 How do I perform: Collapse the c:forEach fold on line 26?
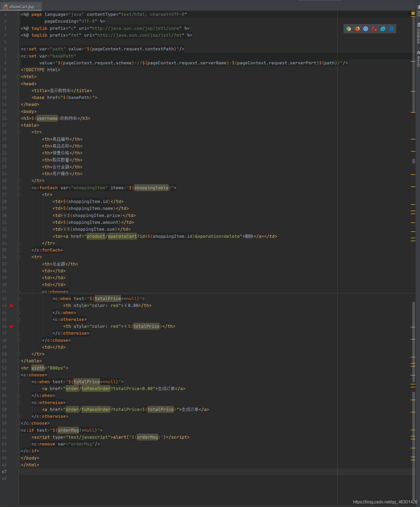pyautogui.click(x=18, y=188)
